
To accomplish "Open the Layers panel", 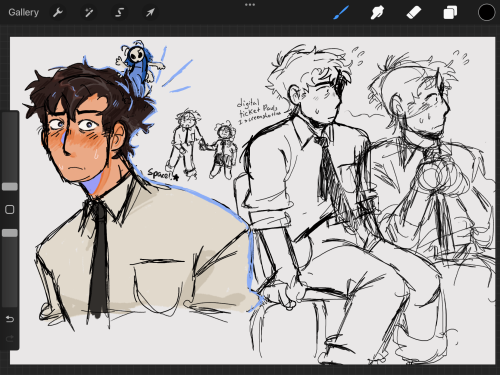I will pyautogui.click(x=450, y=13).
